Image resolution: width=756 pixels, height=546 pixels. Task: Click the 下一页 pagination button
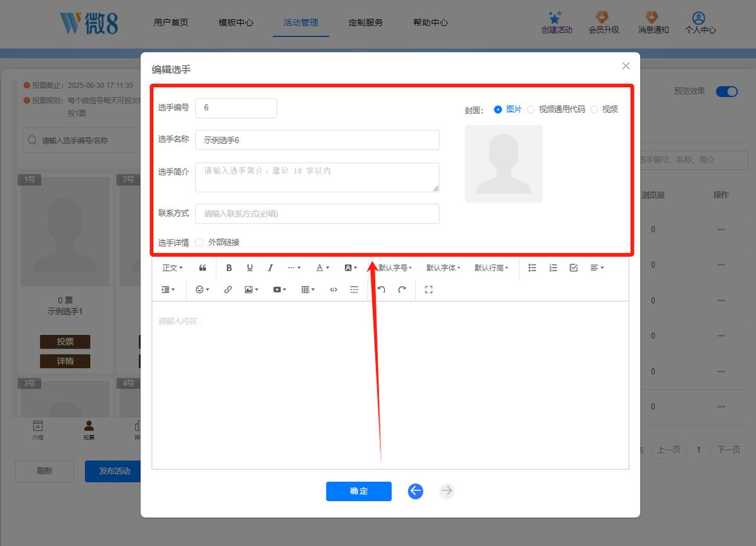[x=728, y=450]
